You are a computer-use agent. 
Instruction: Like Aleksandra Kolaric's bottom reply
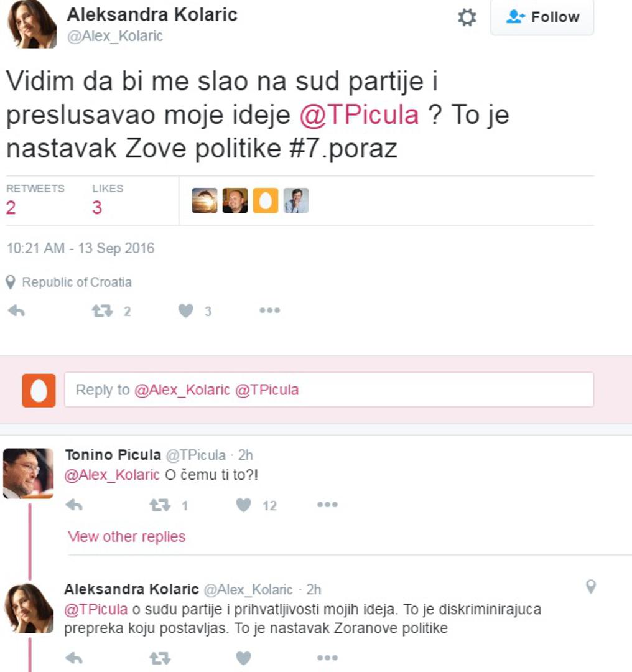[244, 658]
